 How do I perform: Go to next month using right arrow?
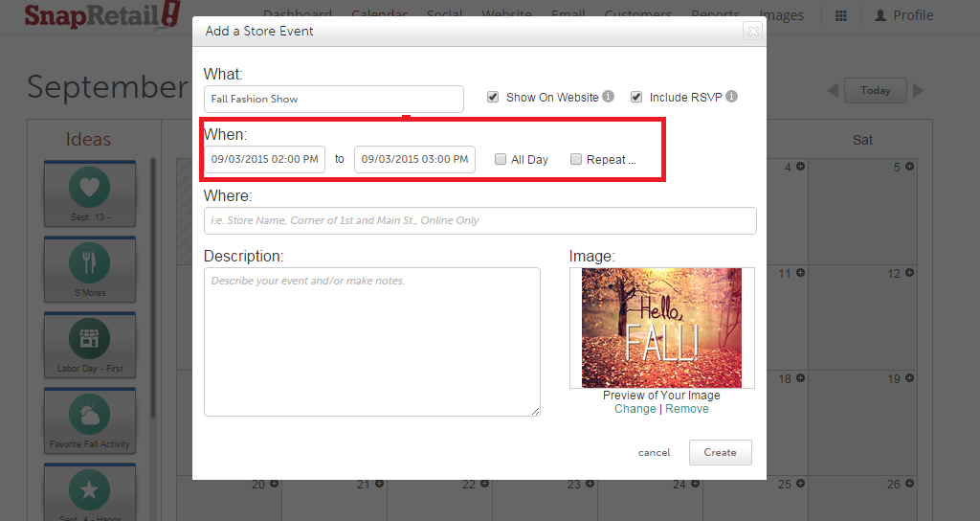tap(919, 91)
